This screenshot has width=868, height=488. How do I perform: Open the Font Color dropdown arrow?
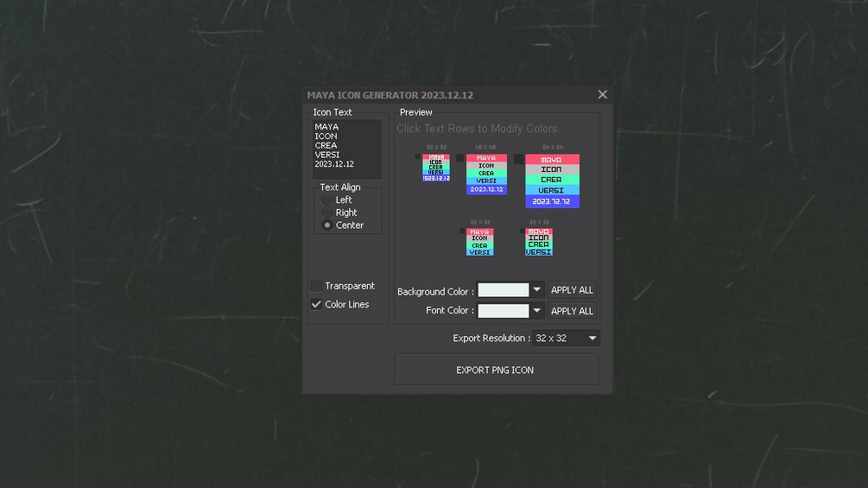pos(536,311)
